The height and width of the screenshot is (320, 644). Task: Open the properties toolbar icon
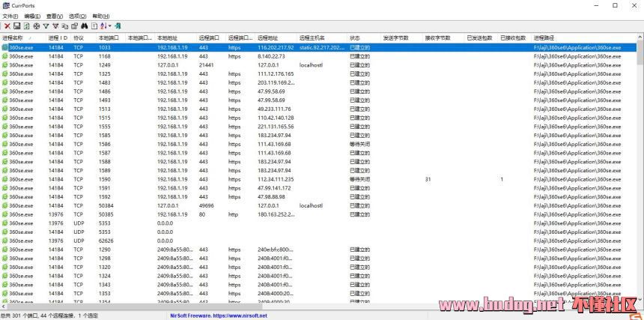pyautogui.click(x=74, y=26)
